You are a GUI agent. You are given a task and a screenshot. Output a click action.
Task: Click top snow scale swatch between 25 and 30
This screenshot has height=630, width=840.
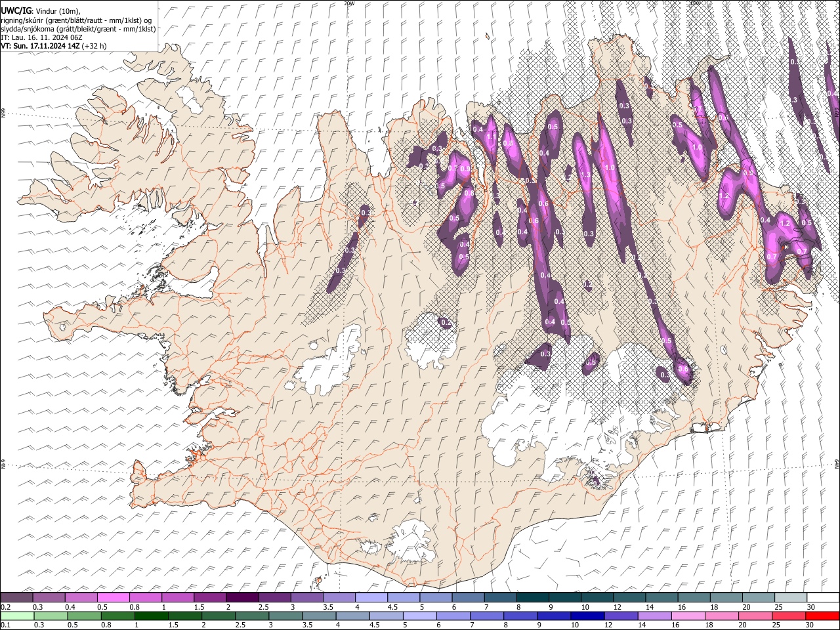[x=791, y=598]
